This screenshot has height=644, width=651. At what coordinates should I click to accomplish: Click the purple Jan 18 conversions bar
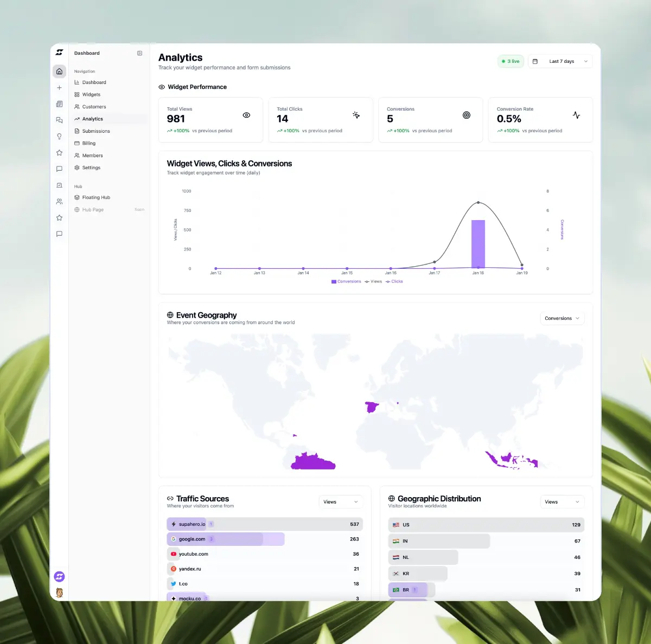click(478, 244)
